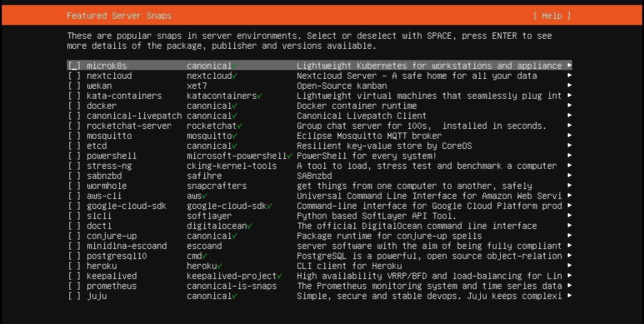Click the verified checkmark next to cmd publisher

[204, 256]
